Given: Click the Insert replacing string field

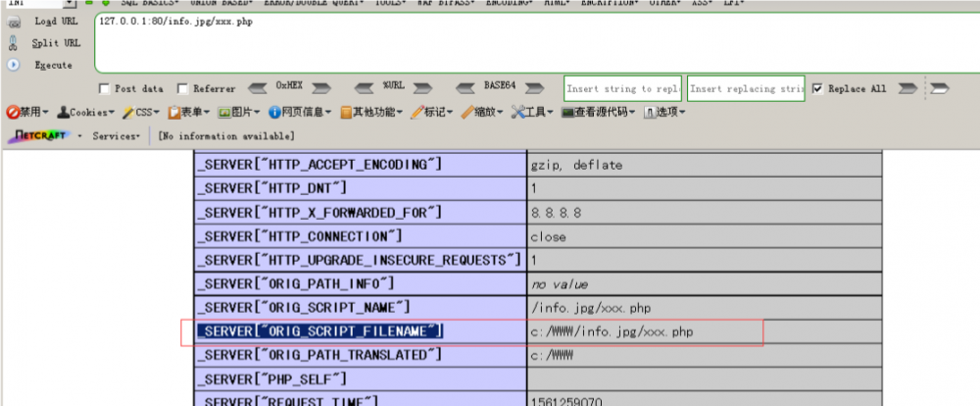Looking at the screenshot, I should tap(746, 89).
